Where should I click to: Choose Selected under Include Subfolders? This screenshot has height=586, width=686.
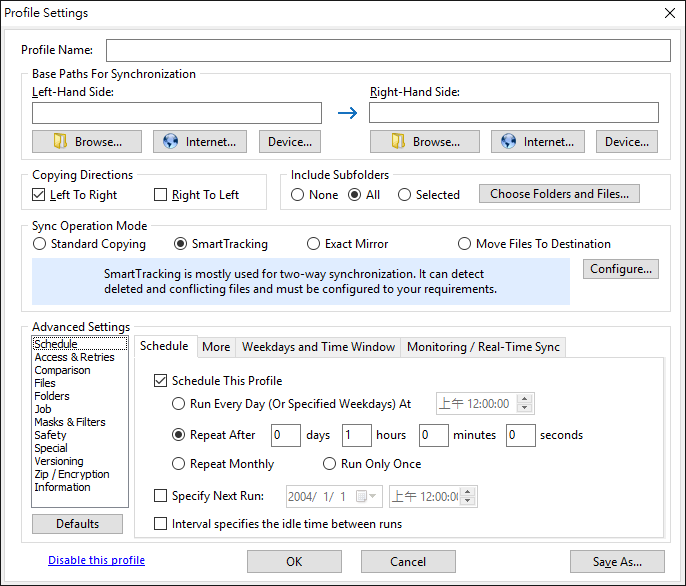click(404, 195)
